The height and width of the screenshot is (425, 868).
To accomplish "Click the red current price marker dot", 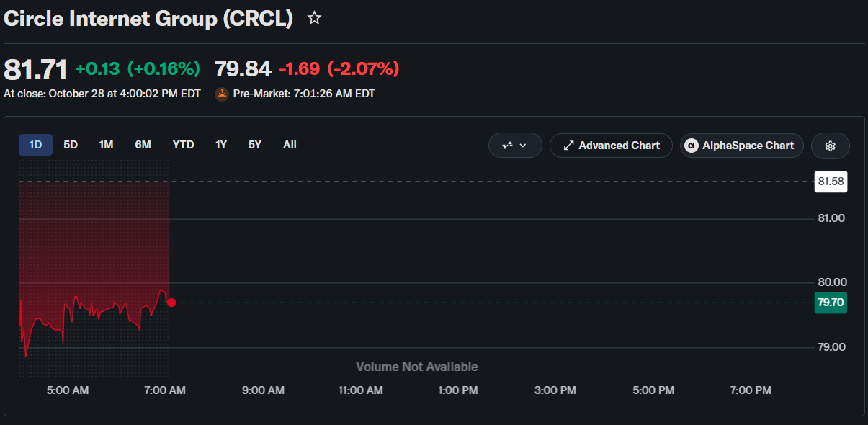I will click(x=171, y=303).
